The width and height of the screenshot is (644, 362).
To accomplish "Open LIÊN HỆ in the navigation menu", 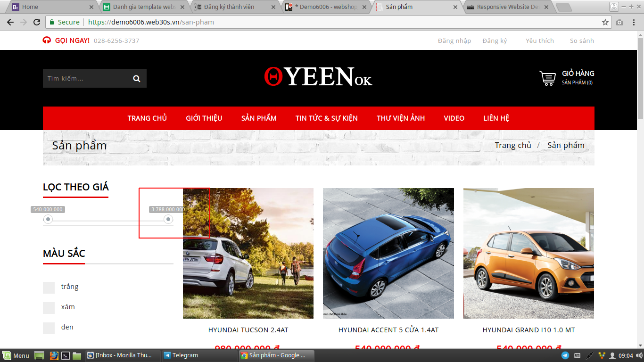I will click(496, 118).
